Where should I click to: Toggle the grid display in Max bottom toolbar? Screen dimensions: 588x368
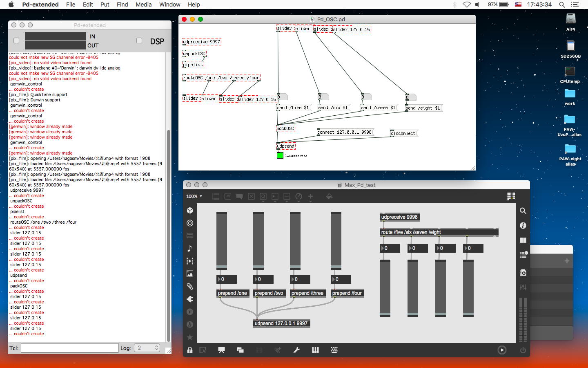coord(259,350)
